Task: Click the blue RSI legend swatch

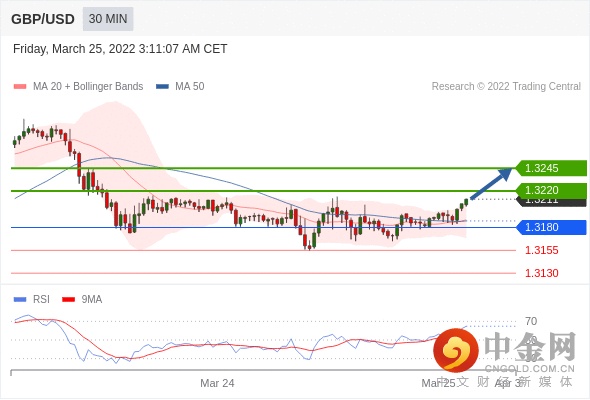Action: click(20, 300)
